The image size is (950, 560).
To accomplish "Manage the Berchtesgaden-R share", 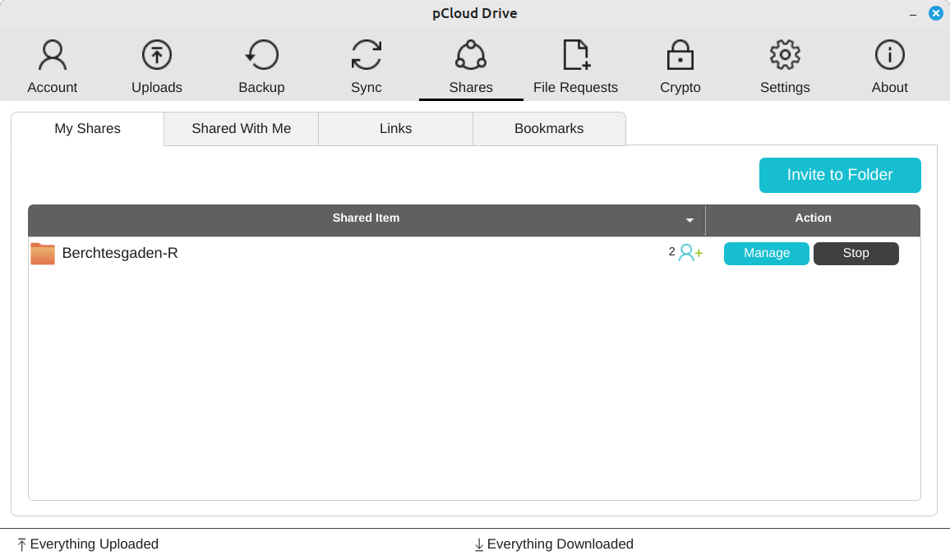I will [767, 253].
